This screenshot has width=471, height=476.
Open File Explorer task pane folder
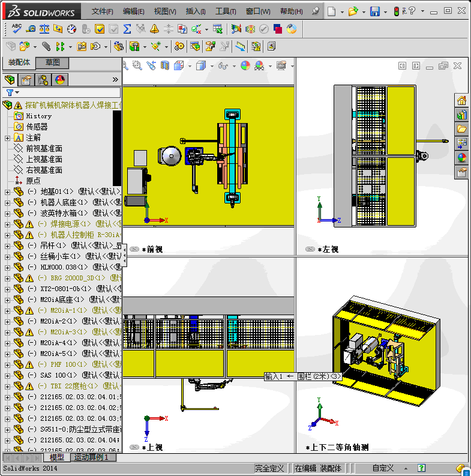point(461,129)
